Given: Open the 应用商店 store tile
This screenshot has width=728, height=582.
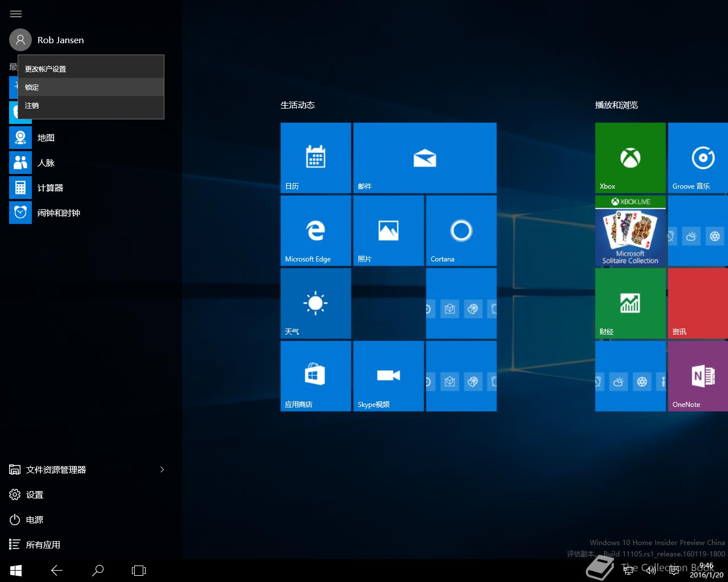Looking at the screenshot, I should (x=316, y=376).
